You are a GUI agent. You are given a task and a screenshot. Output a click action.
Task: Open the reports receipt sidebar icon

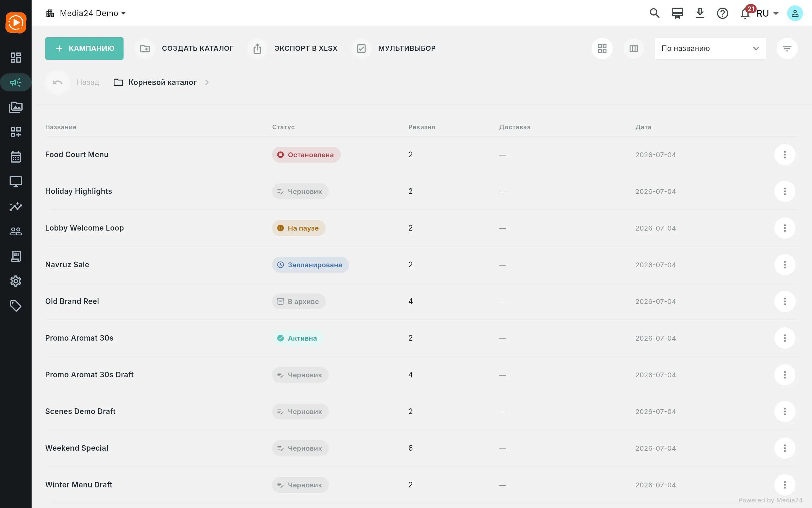(x=16, y=256)
